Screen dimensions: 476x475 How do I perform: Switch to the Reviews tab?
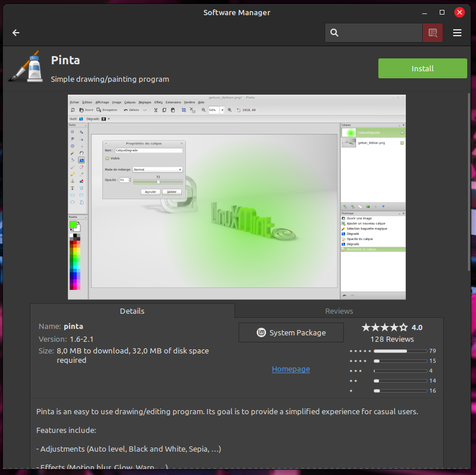coord(339,311)
